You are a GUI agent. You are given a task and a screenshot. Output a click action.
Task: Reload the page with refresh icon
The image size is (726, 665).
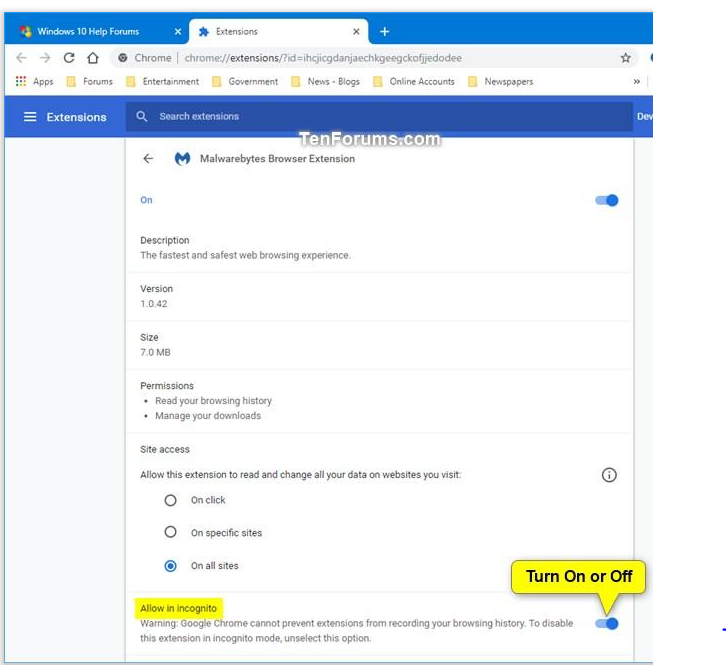tap(69, 58)
